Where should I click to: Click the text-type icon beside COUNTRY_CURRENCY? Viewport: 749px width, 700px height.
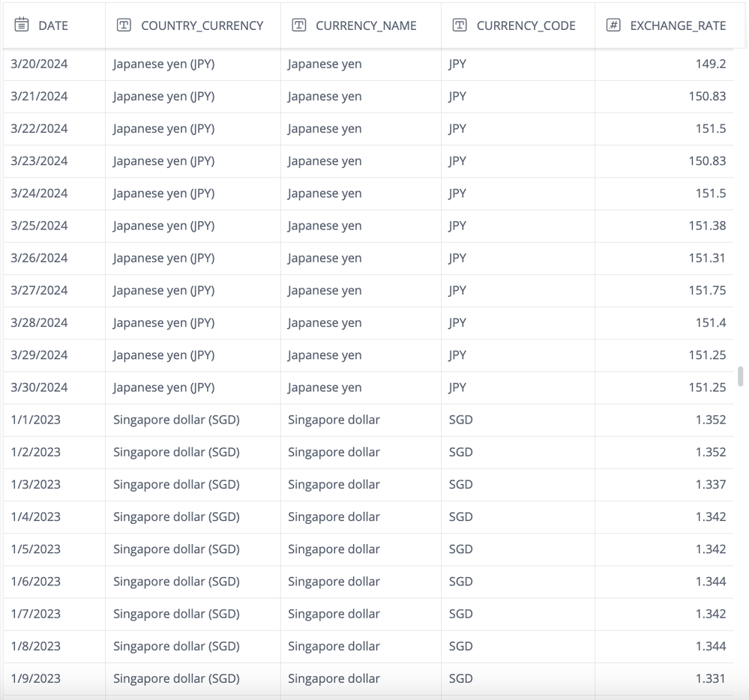[124, 25]
